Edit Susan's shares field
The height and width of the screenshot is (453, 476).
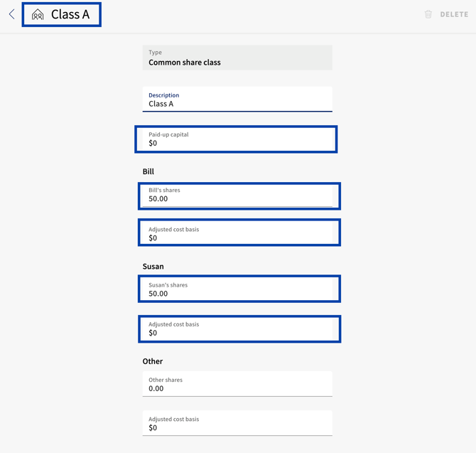coord(237,289)
